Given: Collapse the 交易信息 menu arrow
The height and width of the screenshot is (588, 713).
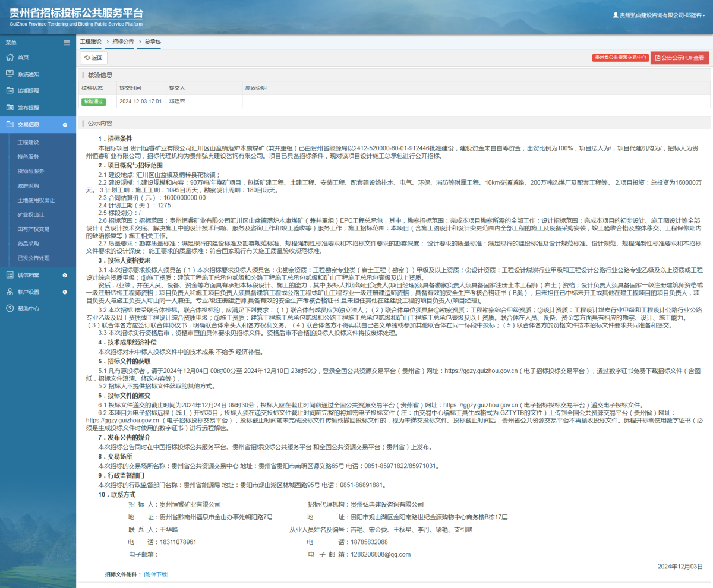Looking at the screenshot, I should pyautogui.click(x=65, y=125).
